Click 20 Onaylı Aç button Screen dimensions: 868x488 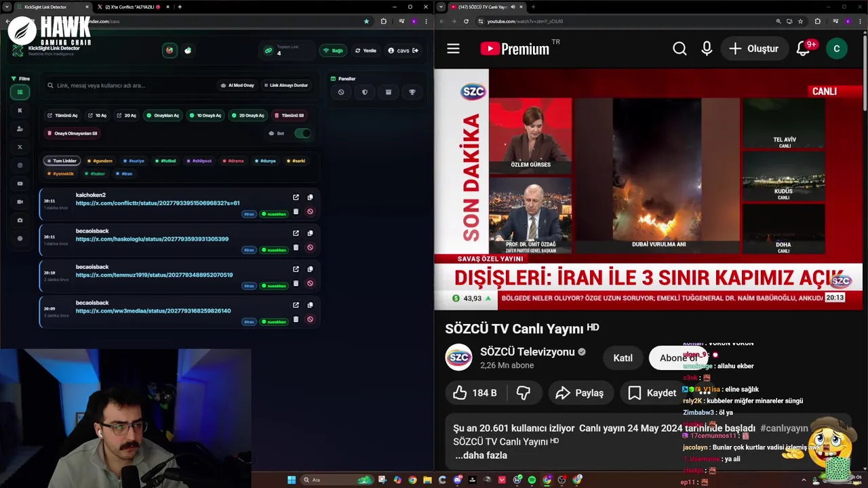[x=248, y=115]
